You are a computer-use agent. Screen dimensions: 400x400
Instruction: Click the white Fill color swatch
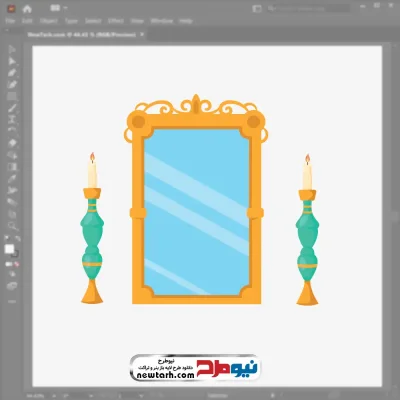point(9,249)
